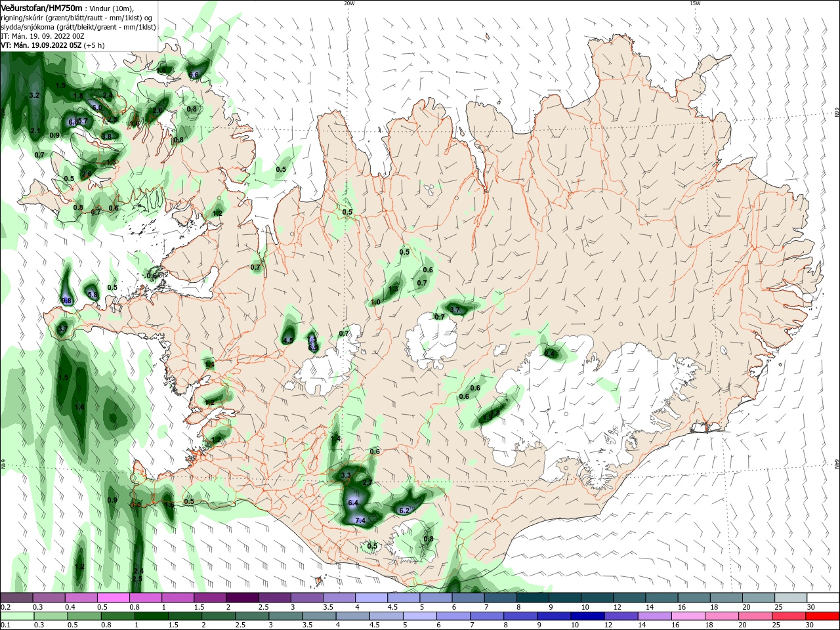Screen dimensions: 840x630
Task: Select the darkest green 1 mm rain swatch
Action: pos(150,616)
